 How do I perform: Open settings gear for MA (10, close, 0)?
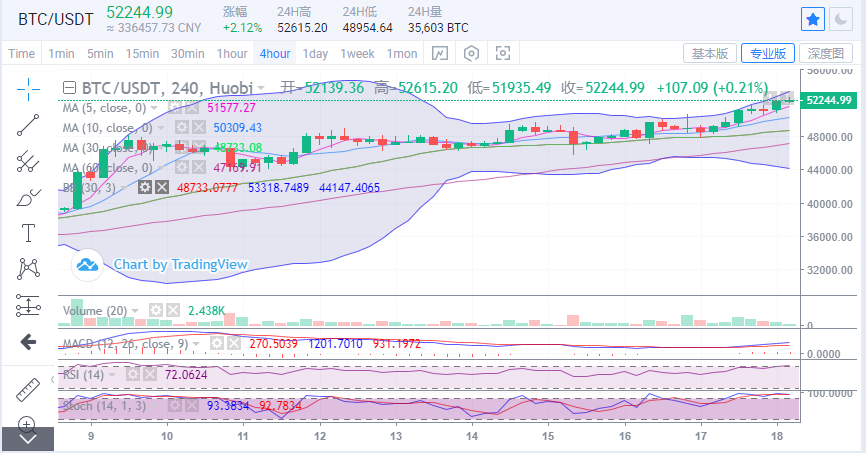pos(182,128)
